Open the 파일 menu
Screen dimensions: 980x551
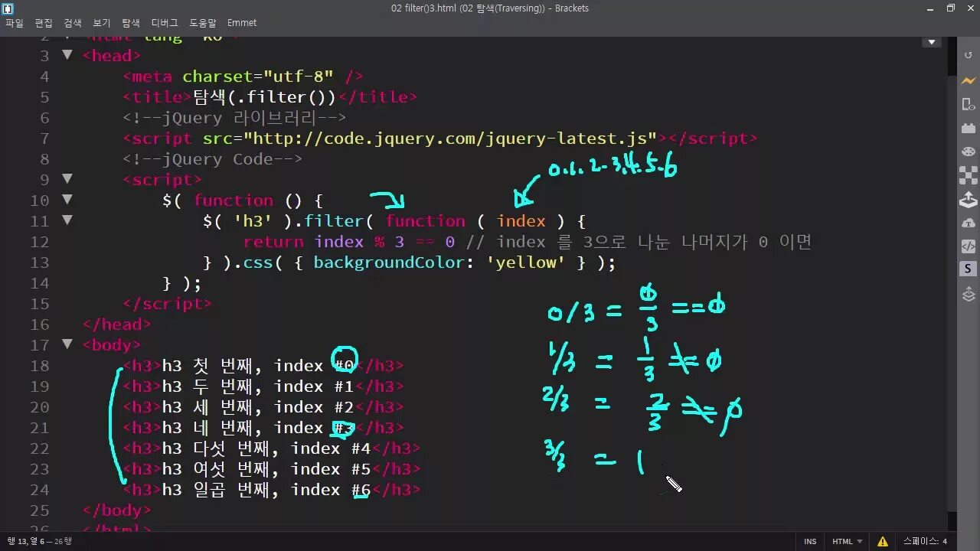pyautogui.click(x=14, y=23)
